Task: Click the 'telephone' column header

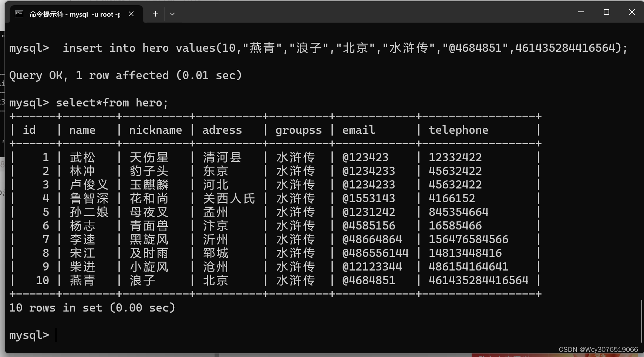Action: click(458, 131)
